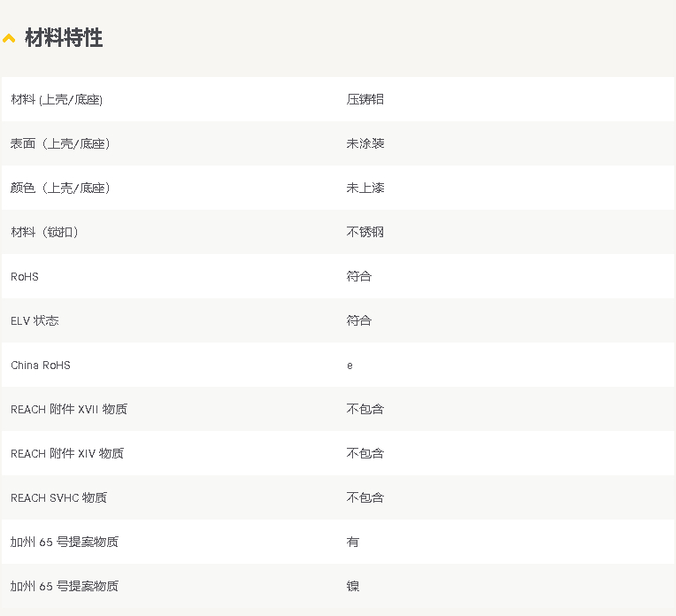
Task: Select the value 未涂装
Action: click(x=365, y=143)
